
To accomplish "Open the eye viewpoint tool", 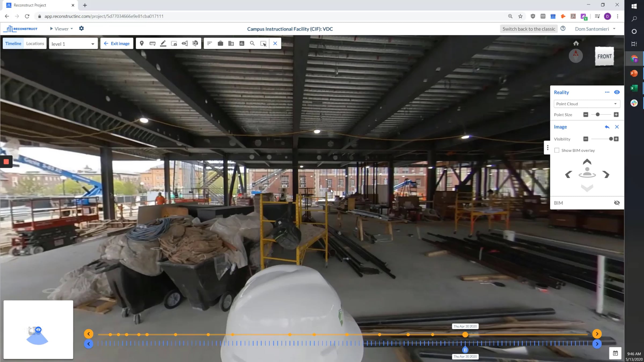I will [x=185, y=43].
